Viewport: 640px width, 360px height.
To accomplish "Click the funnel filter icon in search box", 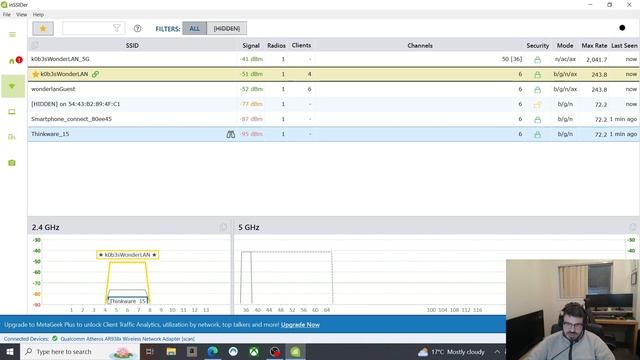I will tap(117, 28).
